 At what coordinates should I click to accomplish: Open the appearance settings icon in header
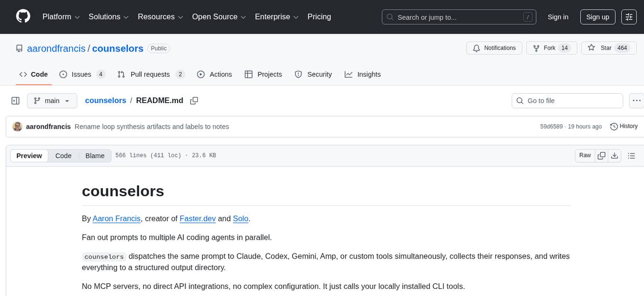[x=629, y=17]
